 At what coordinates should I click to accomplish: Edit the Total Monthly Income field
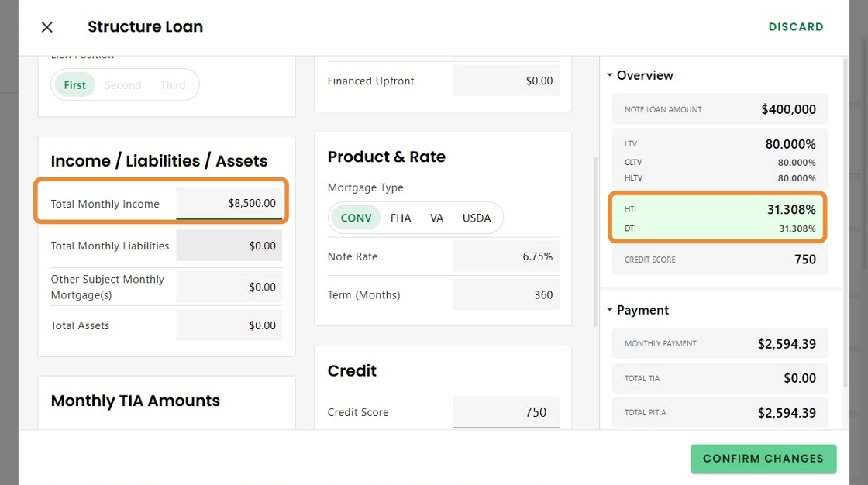229,204
